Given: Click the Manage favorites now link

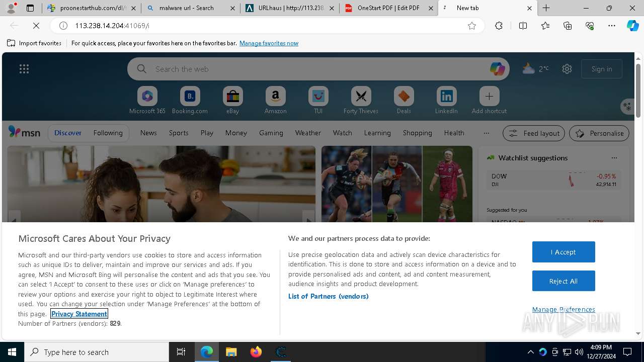Looking at the screenshot, I should 269,43.
